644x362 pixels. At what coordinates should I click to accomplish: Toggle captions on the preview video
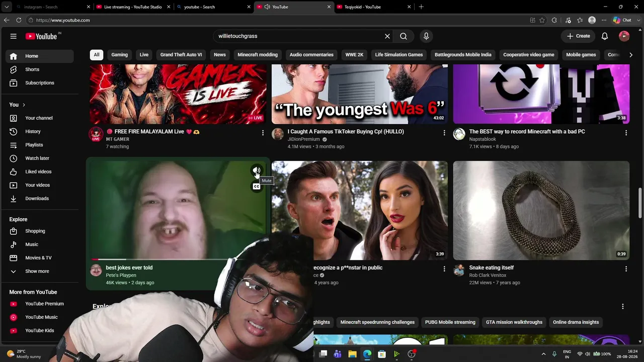[x=257, y=187]
